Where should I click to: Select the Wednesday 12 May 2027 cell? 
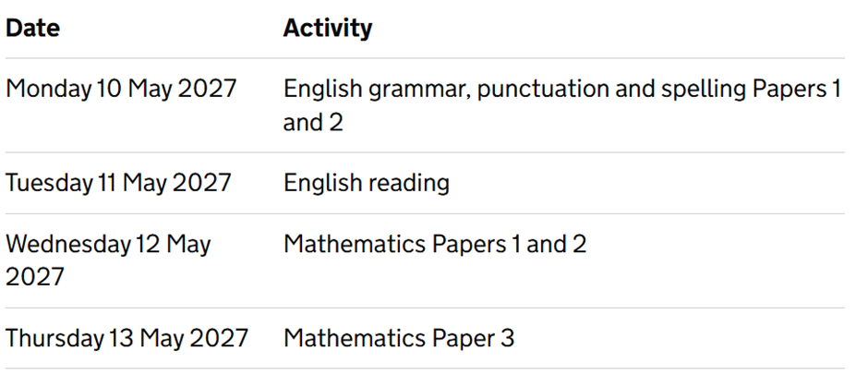click(x=109, y=260)
